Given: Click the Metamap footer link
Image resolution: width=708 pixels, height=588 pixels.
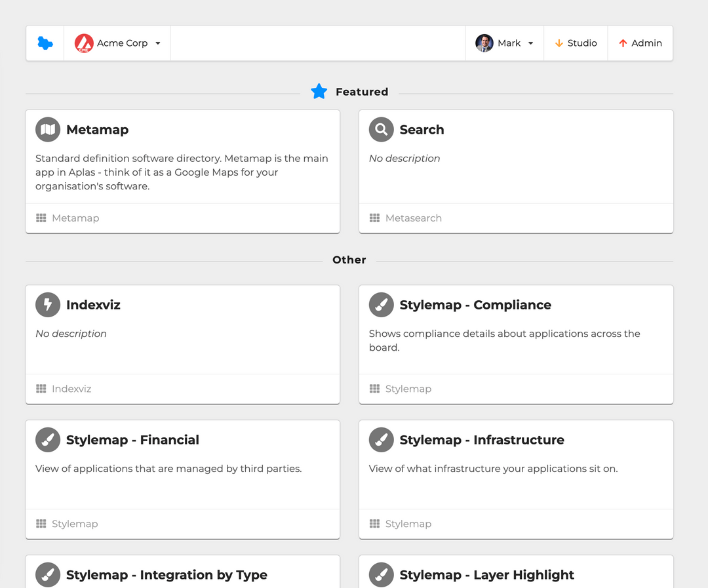Looking at the screenshot, I should click(x=75, y=218).
